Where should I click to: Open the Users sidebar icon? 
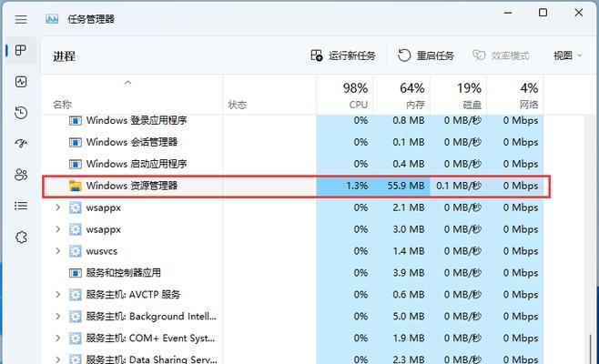21,175
